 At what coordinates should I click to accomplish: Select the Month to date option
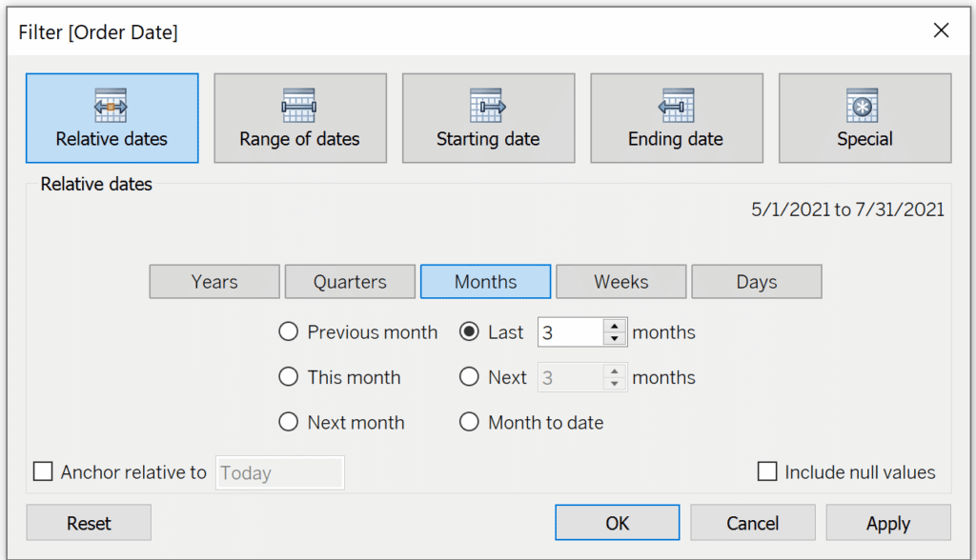pyautogui.click(x=469, y=422)
